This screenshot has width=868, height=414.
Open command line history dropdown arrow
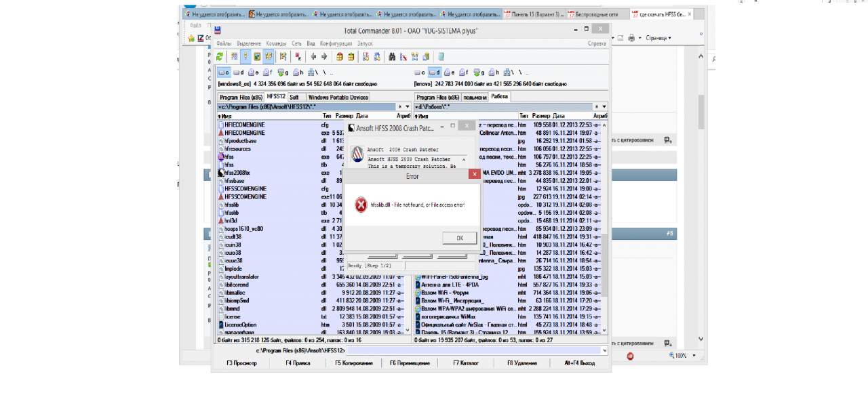(604, 350)
